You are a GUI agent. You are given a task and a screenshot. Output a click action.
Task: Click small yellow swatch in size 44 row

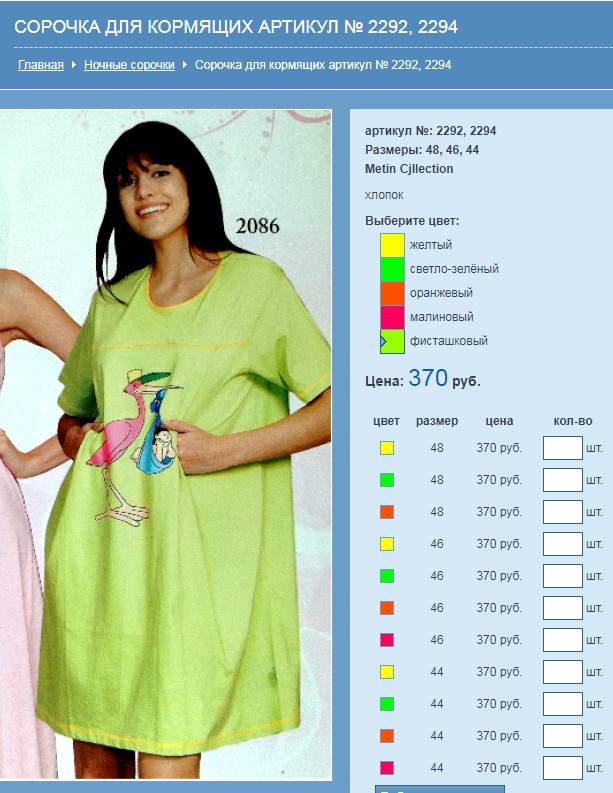(387, 672)
